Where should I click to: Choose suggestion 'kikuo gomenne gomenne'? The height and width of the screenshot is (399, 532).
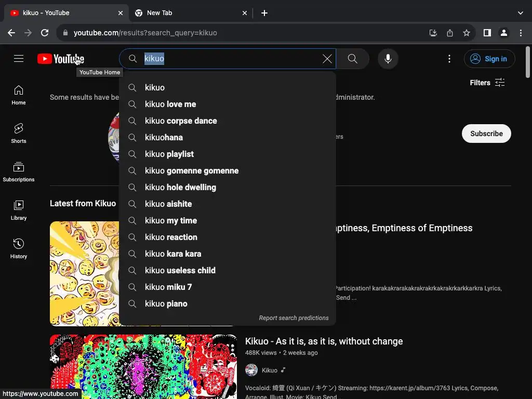pyautogui.click(x=228, y=170)
